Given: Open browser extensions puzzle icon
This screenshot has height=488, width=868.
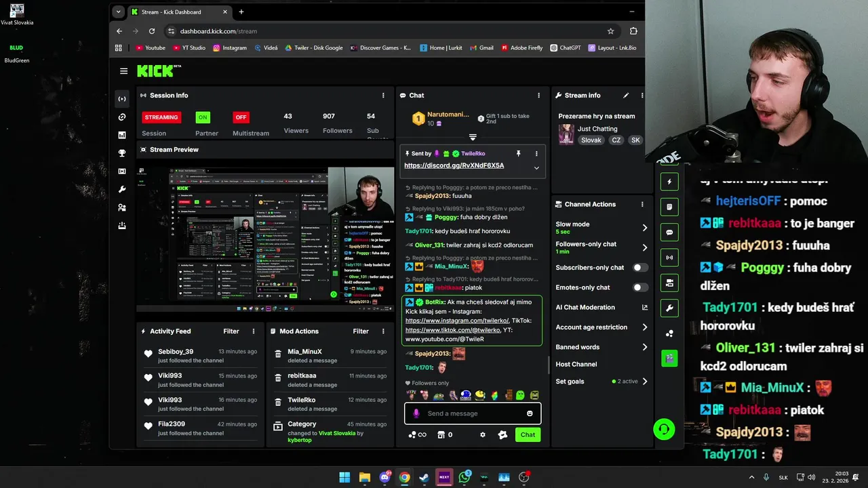Looking at the screenshot, I should (633, 31).
